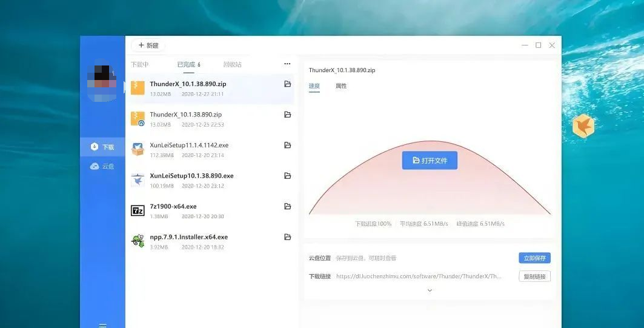Viewport: 644px width, 328px height.
Task: Select the file name npp.7.9.1.Installer.x64.exe
Action: (188, 237)
